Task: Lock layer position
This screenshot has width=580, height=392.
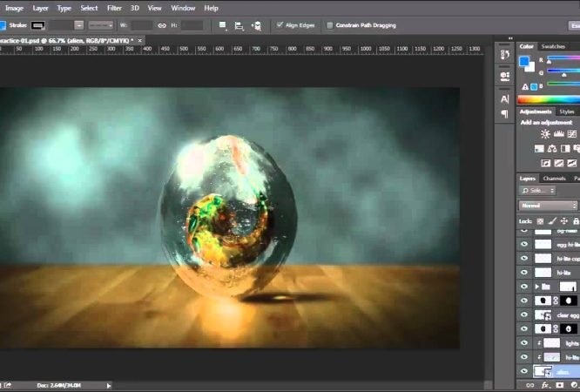Action: 564,221
